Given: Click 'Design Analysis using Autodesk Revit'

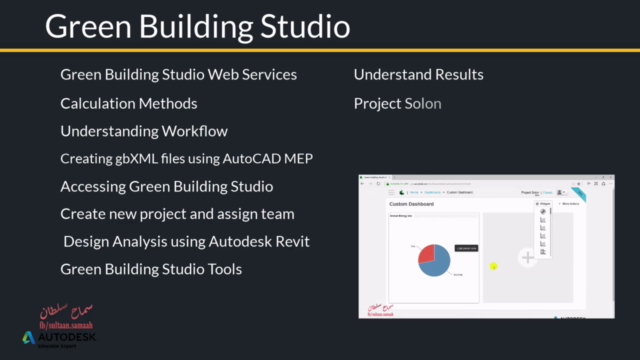Looking at the screenshot, I should pos(186,242).
